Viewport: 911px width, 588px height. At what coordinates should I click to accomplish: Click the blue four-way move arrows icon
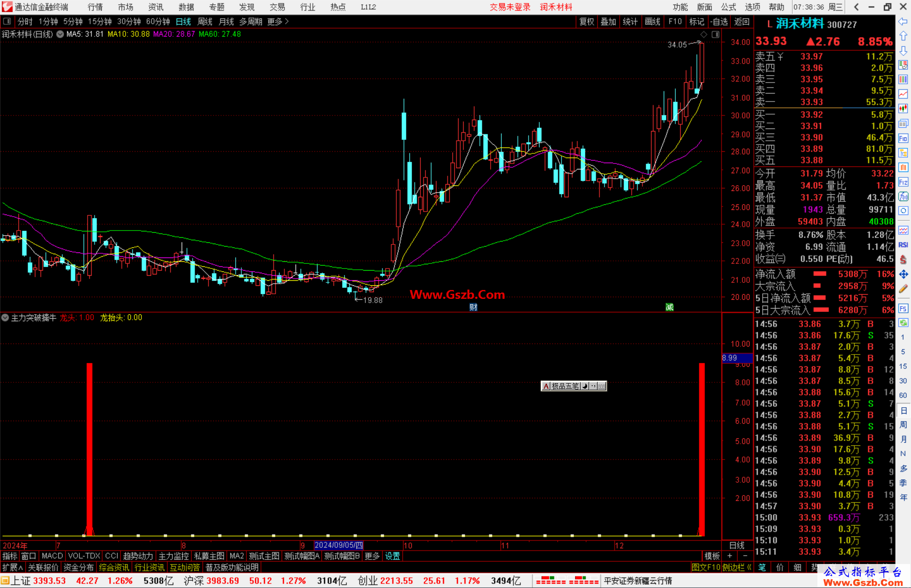coord(903,274)
